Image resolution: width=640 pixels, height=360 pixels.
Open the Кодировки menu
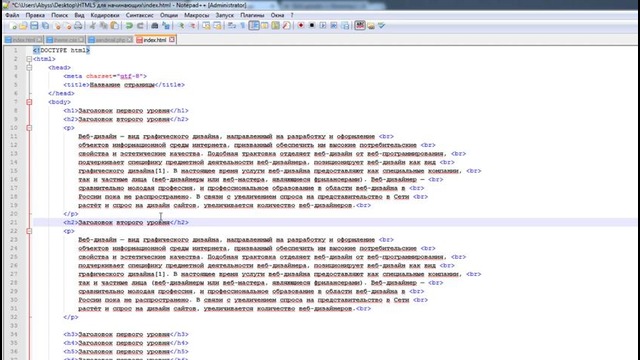point(105,15)
